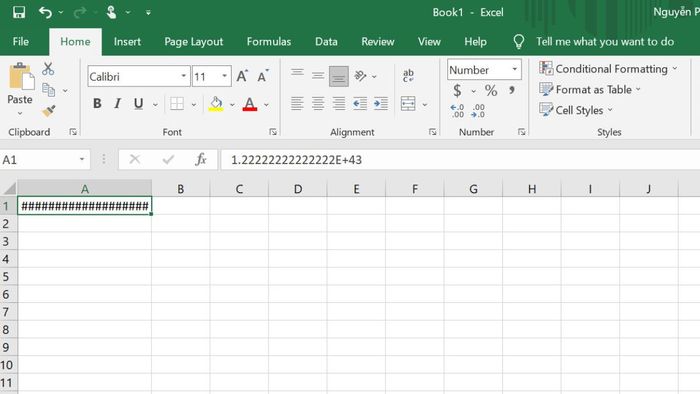Apply Percent style
This screenshot has width=700, height=394.
(491, 91)
